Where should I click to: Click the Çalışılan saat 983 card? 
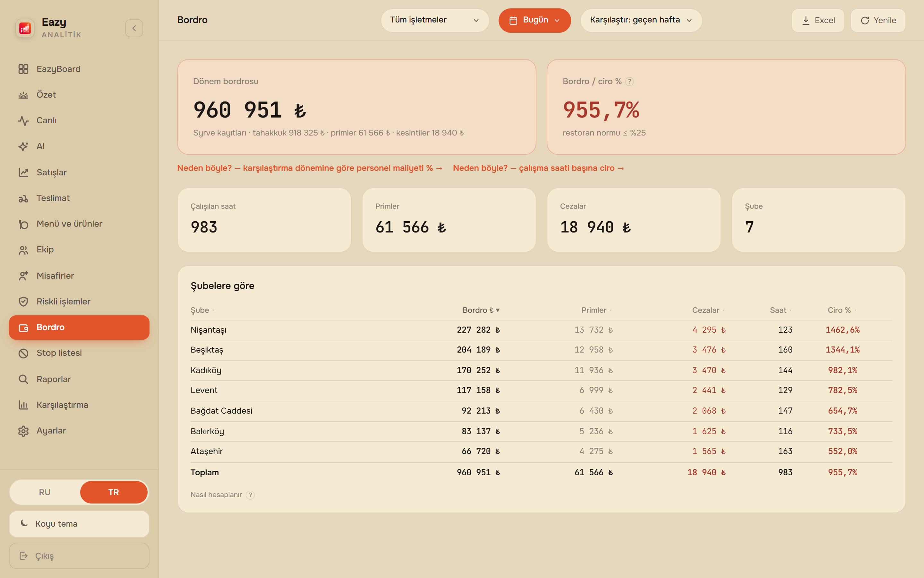[x=264, y=220]
